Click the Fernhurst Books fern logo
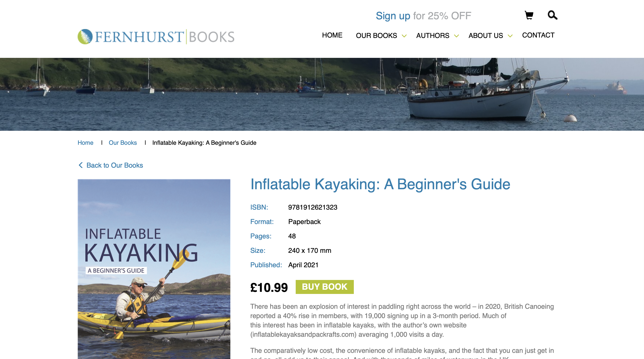This screenshot has height=359, width=644. [85, 37]
